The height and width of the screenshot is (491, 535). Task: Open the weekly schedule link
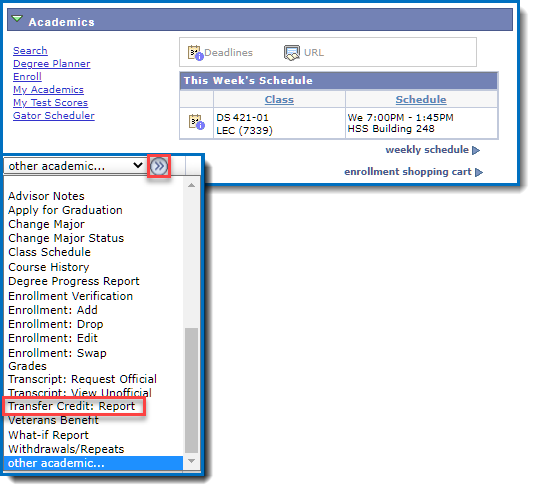[x=427, y=150]
